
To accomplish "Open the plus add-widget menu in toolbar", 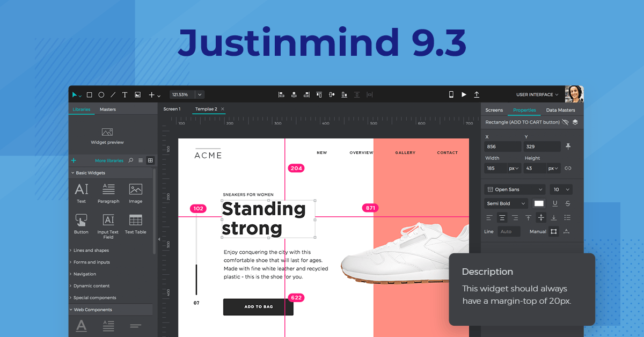I will tap(152, 94).
